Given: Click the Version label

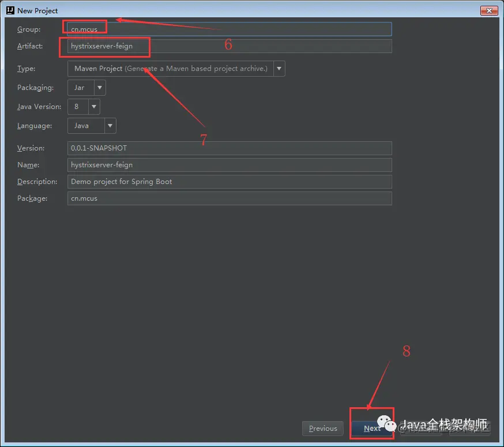Looking at the screenshot, I should 31,148.
